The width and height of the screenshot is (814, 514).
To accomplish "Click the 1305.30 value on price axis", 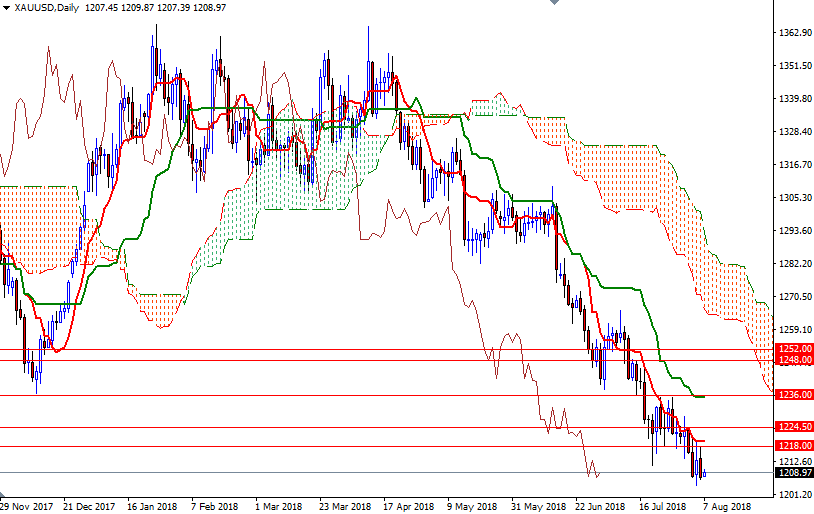I will [794, 198].
